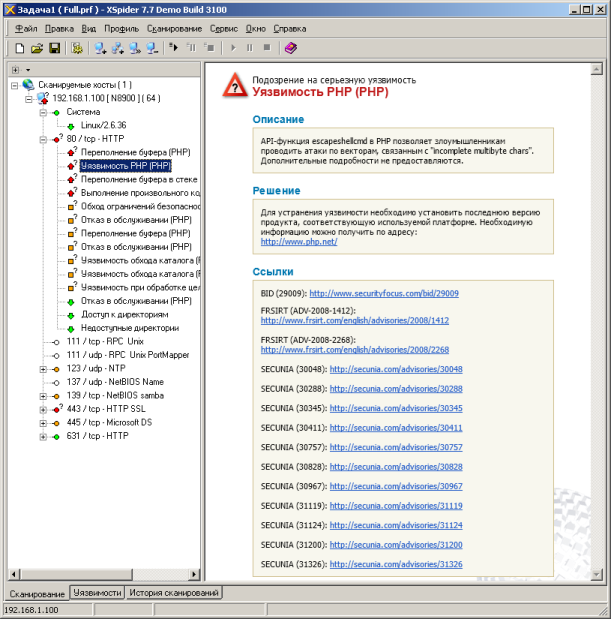Screen dimensions: 611x619
Task: Click the red warning triangle icon in report
Action: [x=235, y=85]
